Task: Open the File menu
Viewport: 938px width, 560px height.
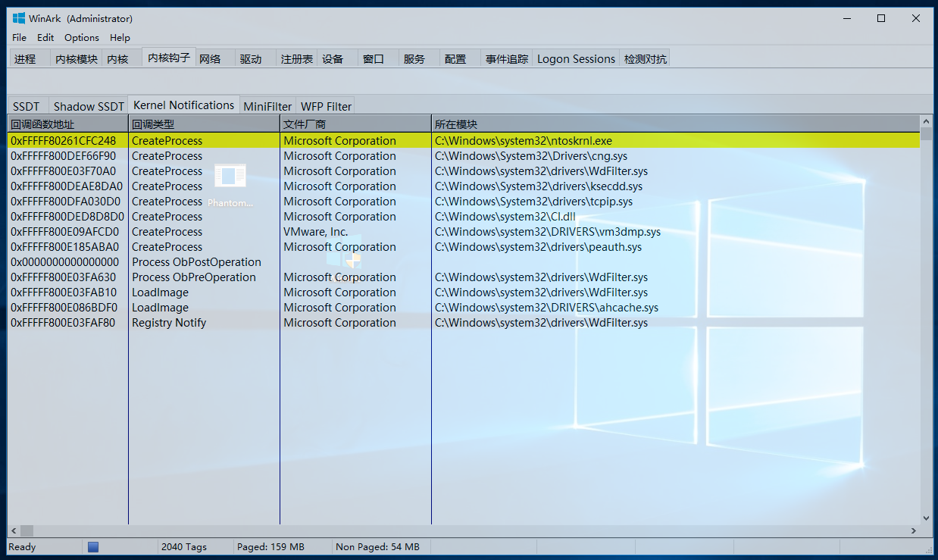Action: point(20,37)
